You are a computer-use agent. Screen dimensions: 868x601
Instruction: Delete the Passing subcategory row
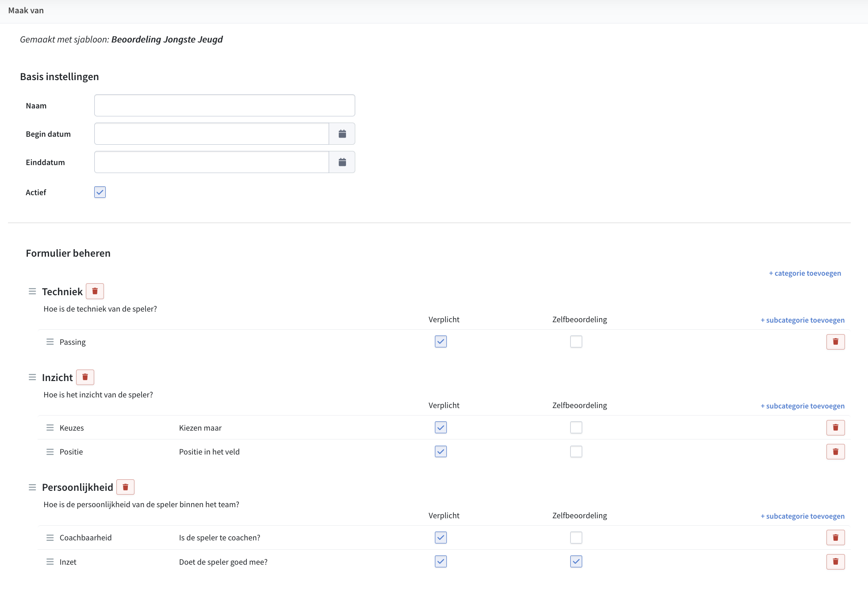pyautogui.click(x=835, y=342)
